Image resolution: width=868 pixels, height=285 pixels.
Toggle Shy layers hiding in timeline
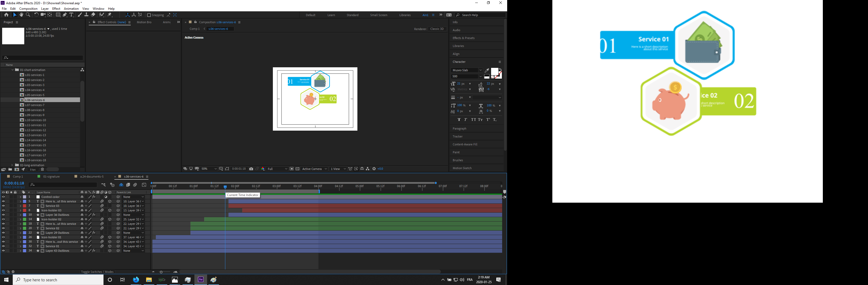click(121, 185)
